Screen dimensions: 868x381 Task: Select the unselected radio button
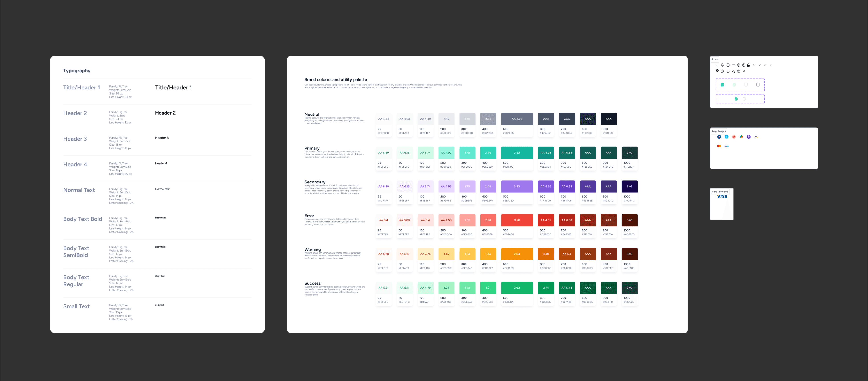(x=744, y=99)
